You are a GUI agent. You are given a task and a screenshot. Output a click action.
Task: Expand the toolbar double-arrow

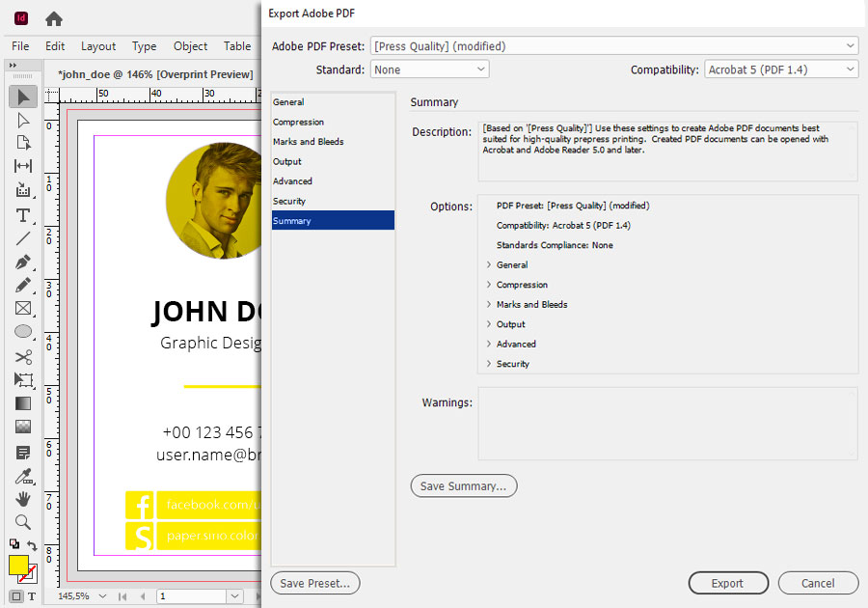13,66
